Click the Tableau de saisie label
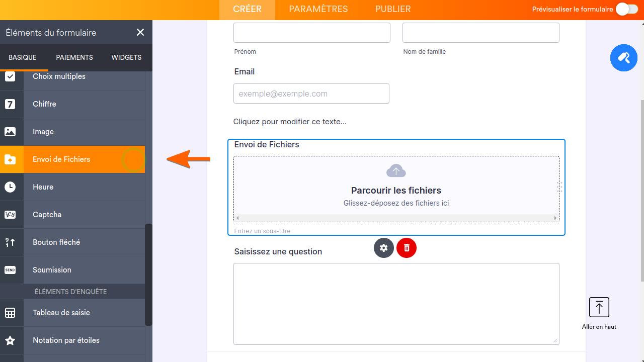 point(61,313)
